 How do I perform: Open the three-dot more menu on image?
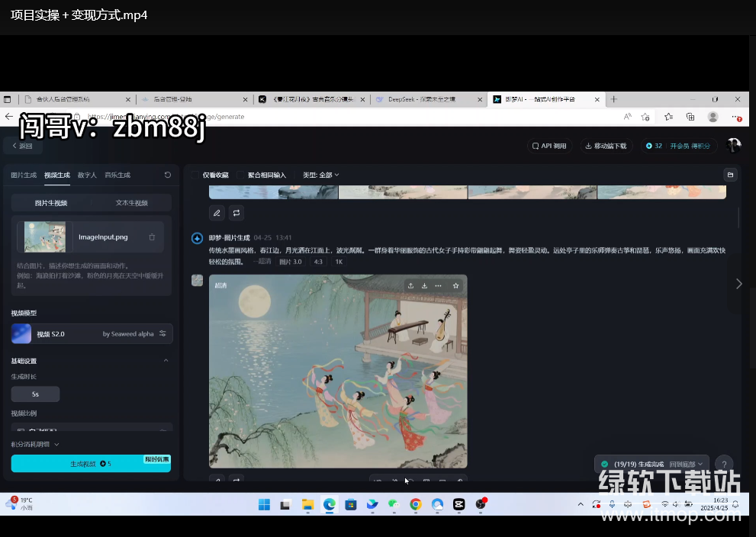(x=438, y=285)
